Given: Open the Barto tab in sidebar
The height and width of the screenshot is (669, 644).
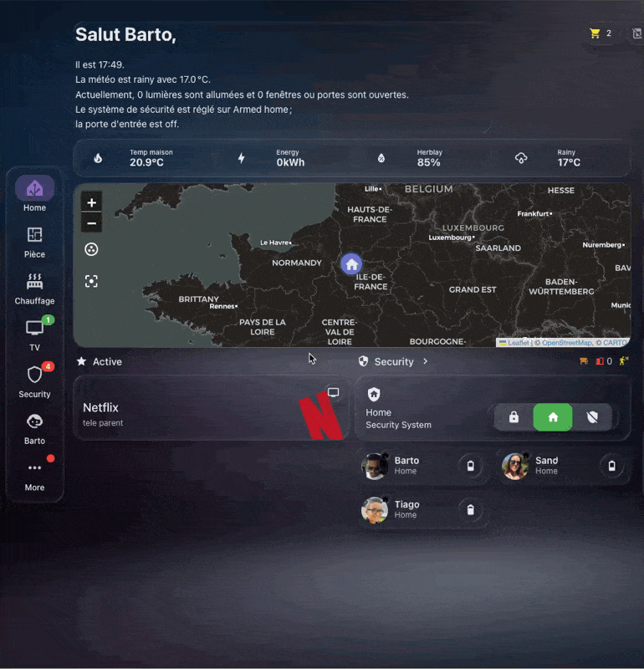Looking at the screenshot, I should pos(34,428).
